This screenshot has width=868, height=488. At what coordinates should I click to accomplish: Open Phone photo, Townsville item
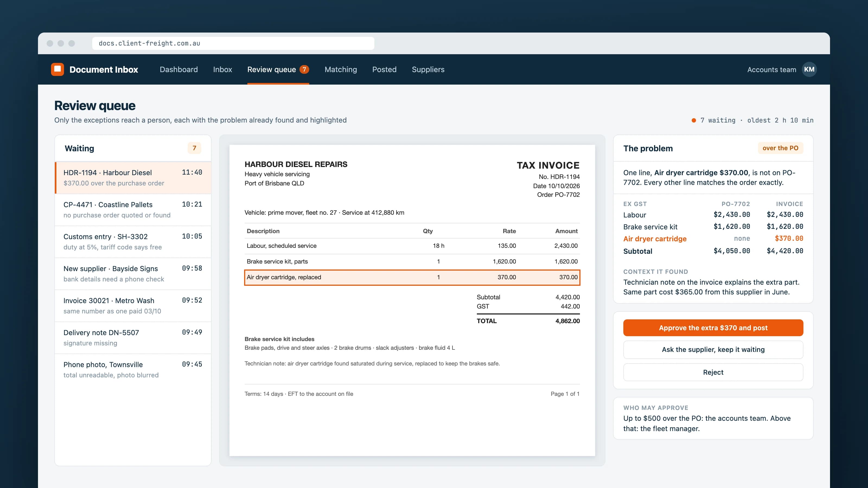coord(133,370)
